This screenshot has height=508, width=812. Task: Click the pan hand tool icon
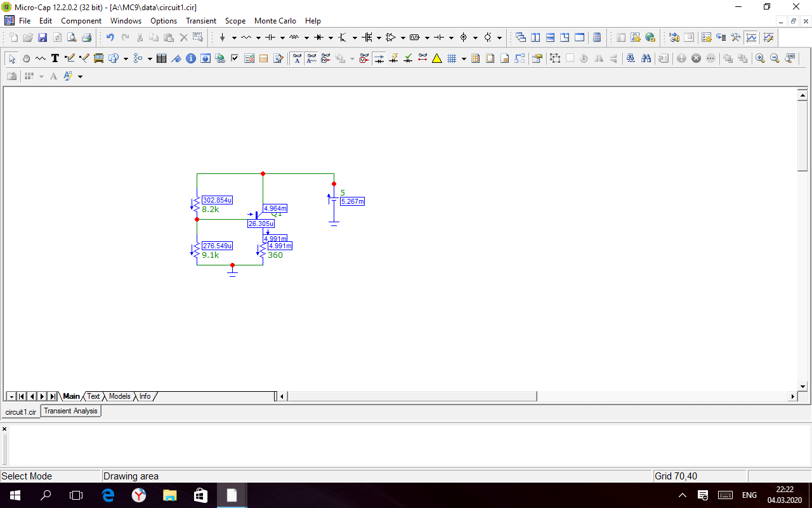pyautogui.click(x=27, y=58)
